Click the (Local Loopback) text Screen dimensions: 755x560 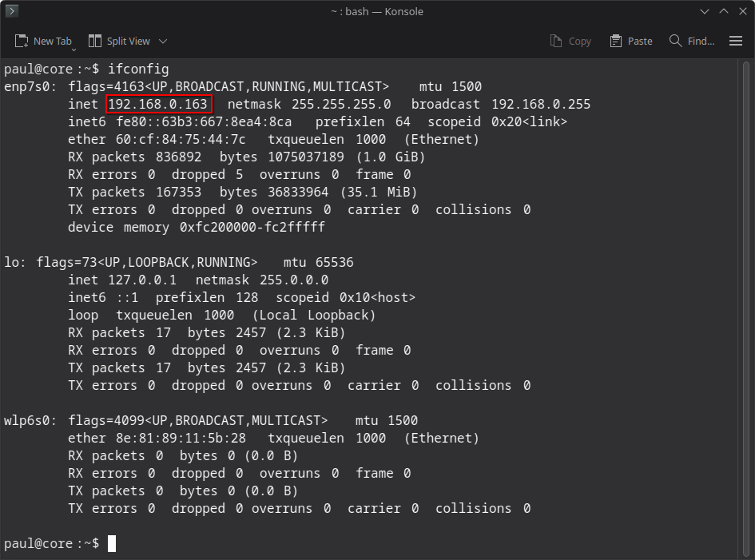tap(314, 315)
